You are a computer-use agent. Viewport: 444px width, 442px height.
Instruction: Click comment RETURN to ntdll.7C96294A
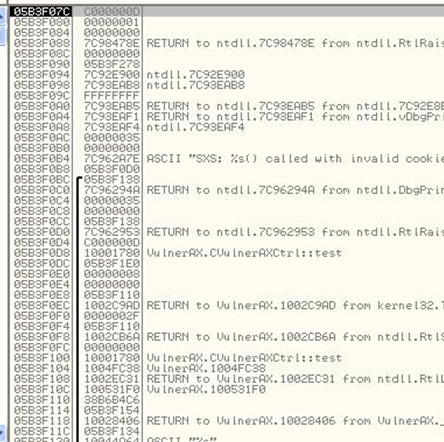tap(295, 190)
